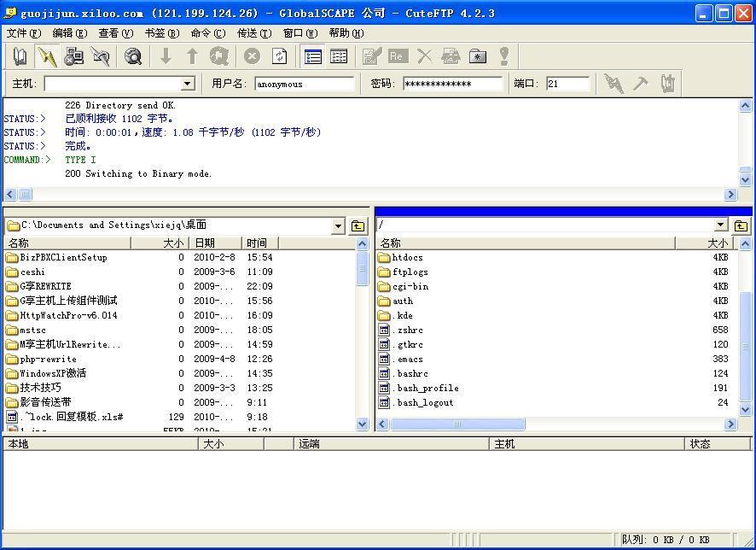This screenshot has height=550, width=756.
Task: Open the 文件(F) menu
Action: 23,33
